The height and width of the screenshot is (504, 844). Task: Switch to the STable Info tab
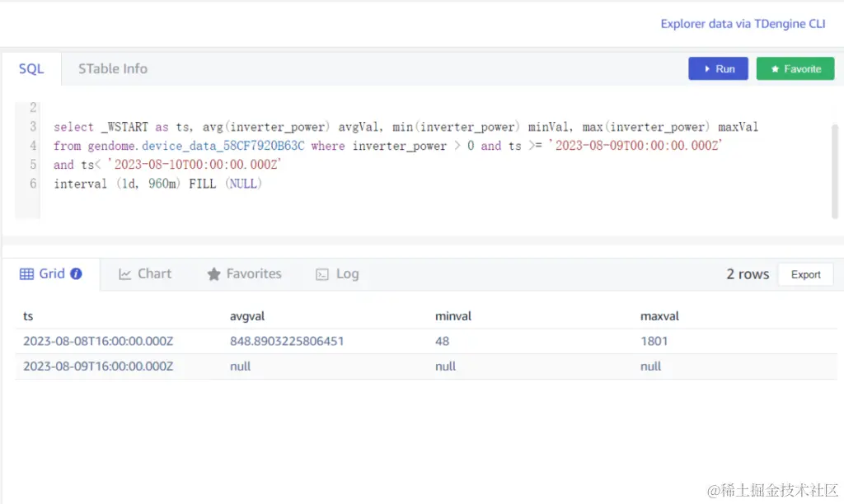(x=112, y=68)
